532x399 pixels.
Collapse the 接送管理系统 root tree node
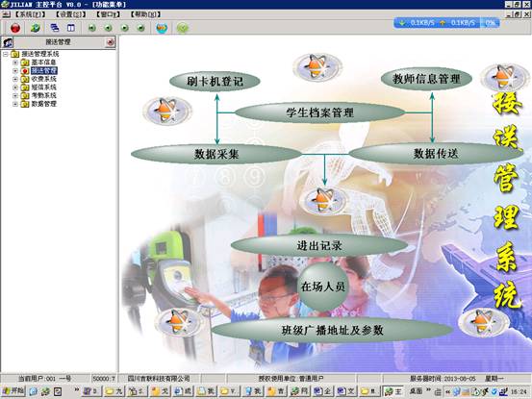click(6, 54)
